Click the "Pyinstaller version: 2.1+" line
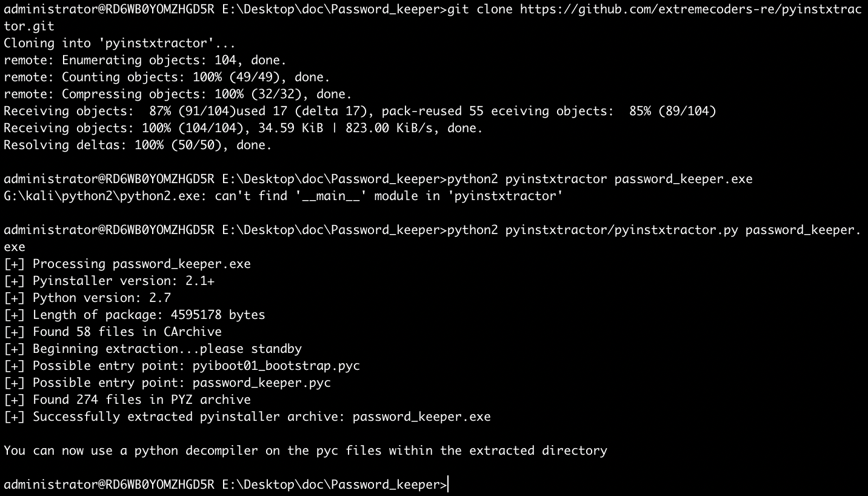868x496 pixels. pyautogui.click(x=123, y=281)
